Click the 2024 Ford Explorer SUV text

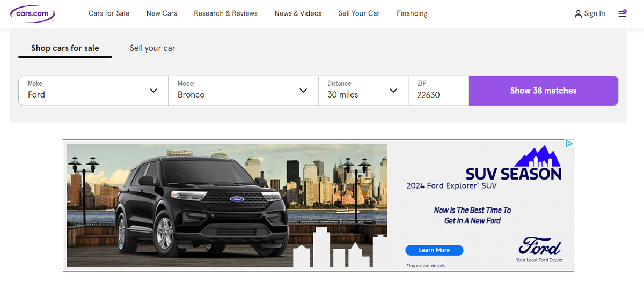point(452,186)
